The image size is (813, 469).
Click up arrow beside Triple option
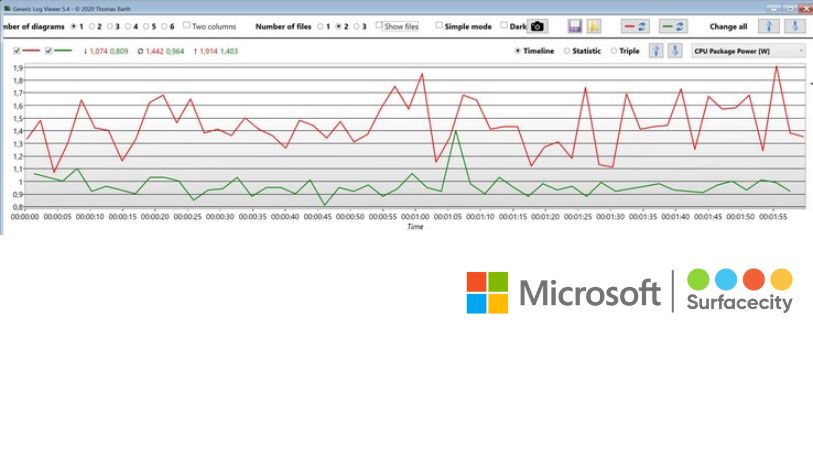coord(656,50)
